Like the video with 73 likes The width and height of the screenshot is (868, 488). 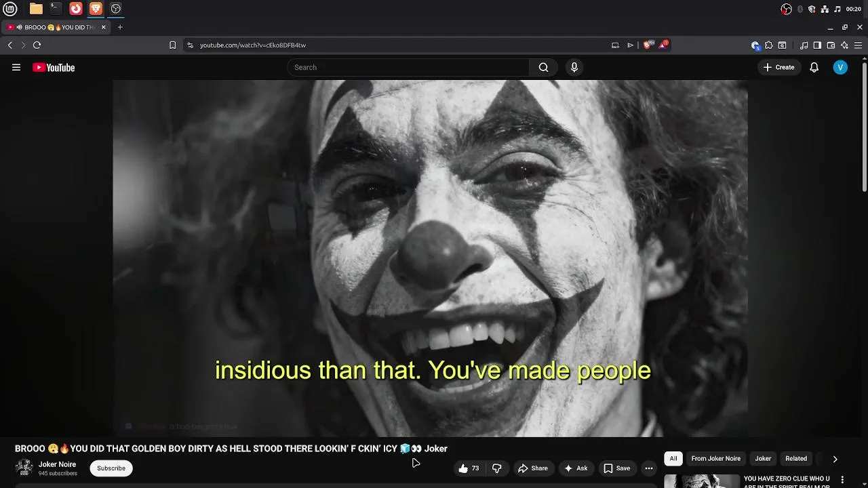[469, 468]
